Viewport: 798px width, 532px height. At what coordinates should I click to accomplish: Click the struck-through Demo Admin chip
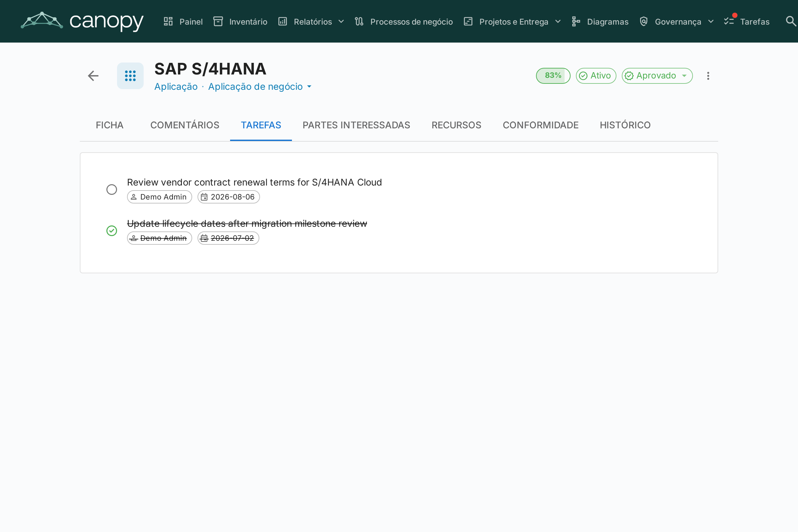160,238
